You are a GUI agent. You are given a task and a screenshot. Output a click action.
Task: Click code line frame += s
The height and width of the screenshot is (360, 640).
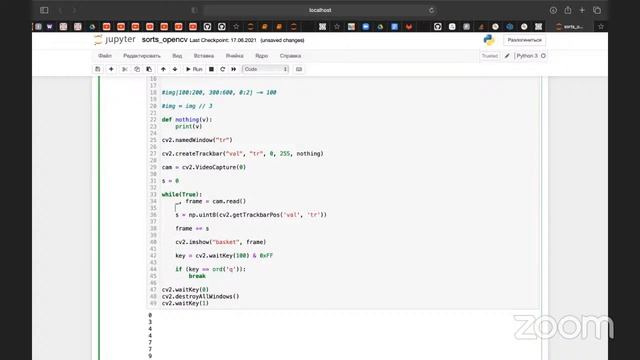(x=192, y=229)
